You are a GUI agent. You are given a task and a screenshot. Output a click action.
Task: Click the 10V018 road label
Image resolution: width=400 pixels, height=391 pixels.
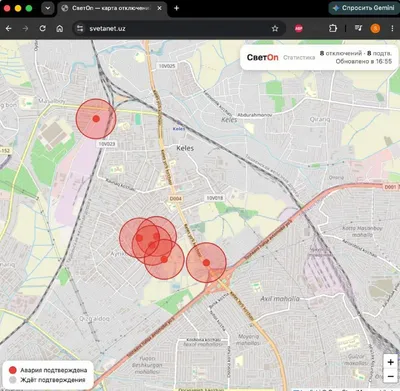(x=215, y=198)
